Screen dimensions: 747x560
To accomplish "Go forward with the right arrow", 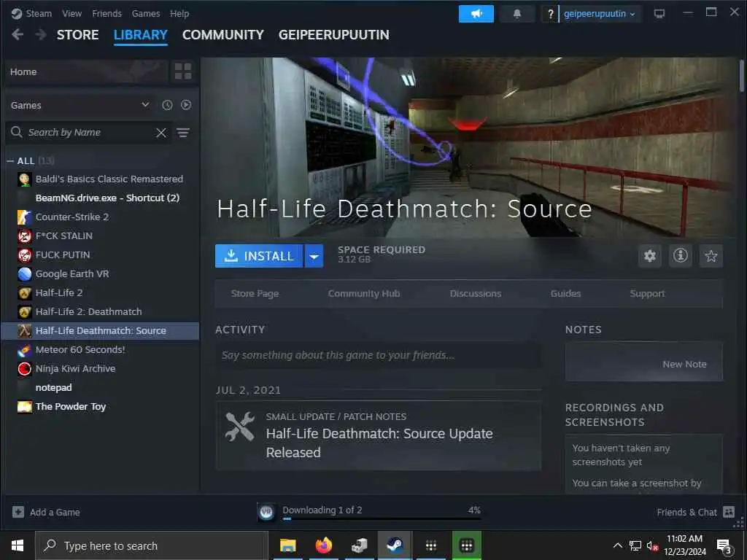I will tap(41, 35).
